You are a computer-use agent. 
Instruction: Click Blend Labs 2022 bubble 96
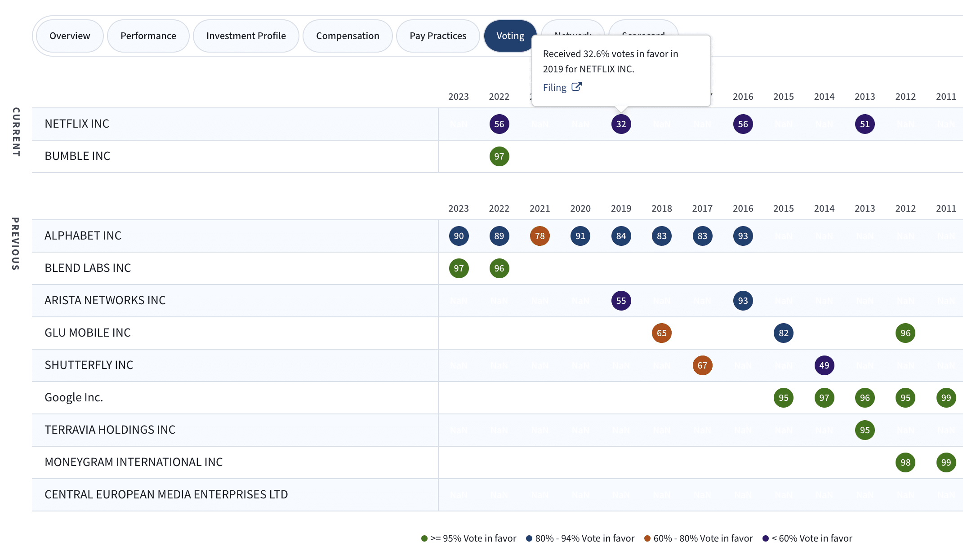(x=499, y=268)
